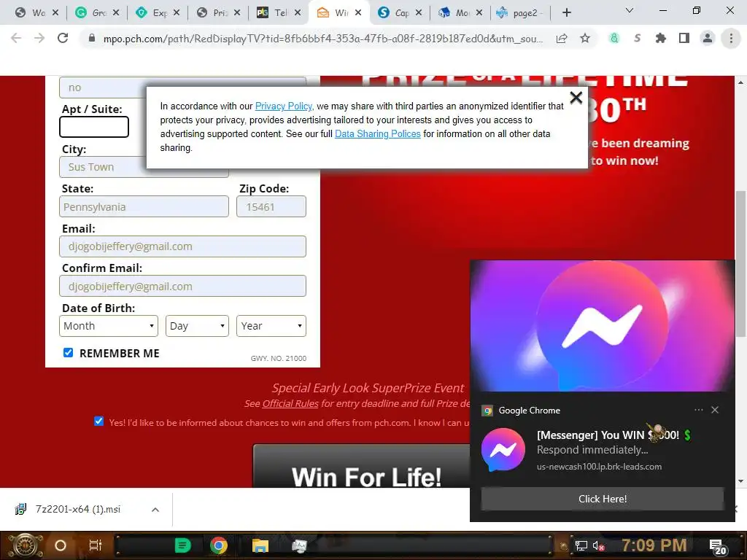Click the padlock site info icon
This screenshot has width=747, height=560.
(x=92, y=38)
